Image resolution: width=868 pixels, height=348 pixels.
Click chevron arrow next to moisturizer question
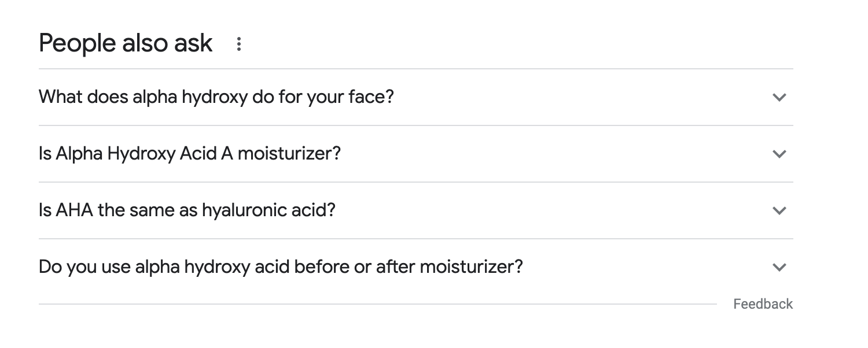click(779, 154)
